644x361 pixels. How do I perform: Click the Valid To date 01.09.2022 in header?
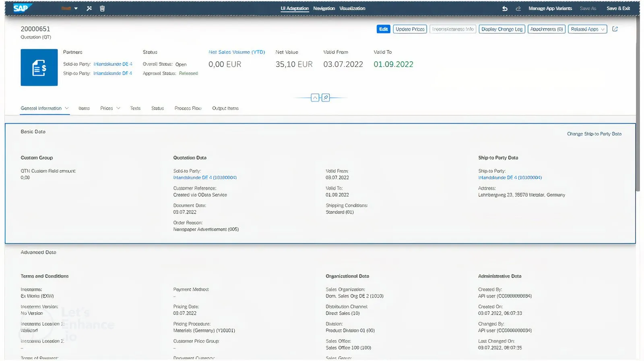click(x=393, y=64)
